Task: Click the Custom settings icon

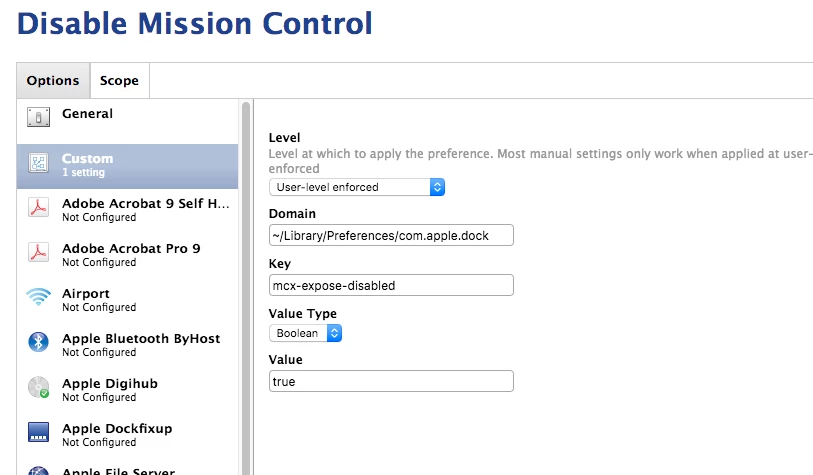Action: tap(38, 163)
